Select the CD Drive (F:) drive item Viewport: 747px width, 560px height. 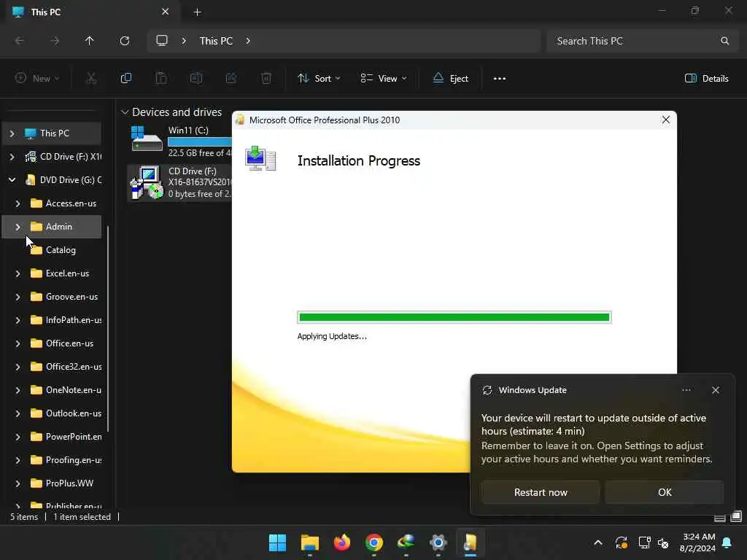coord(180,183)
